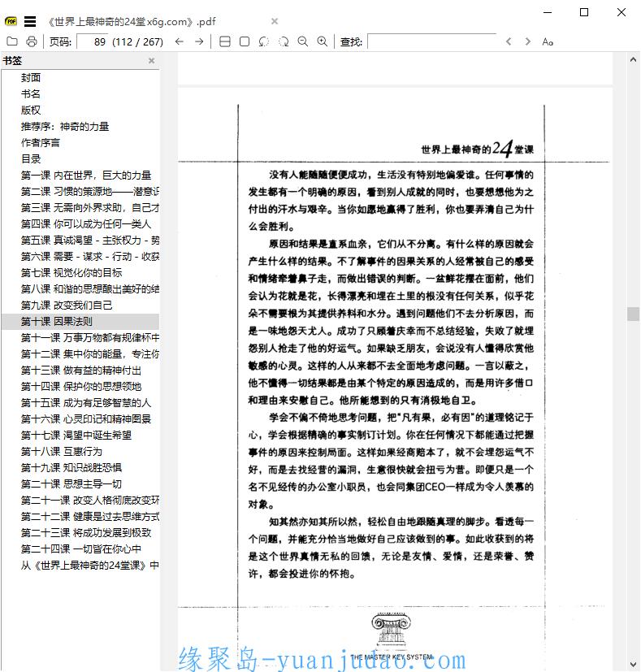This screenshot has width=641, height=672.
Task: Open bookmark 推荐序：神奇的力量
Action: pyautogui.click(x=65, y=127)
